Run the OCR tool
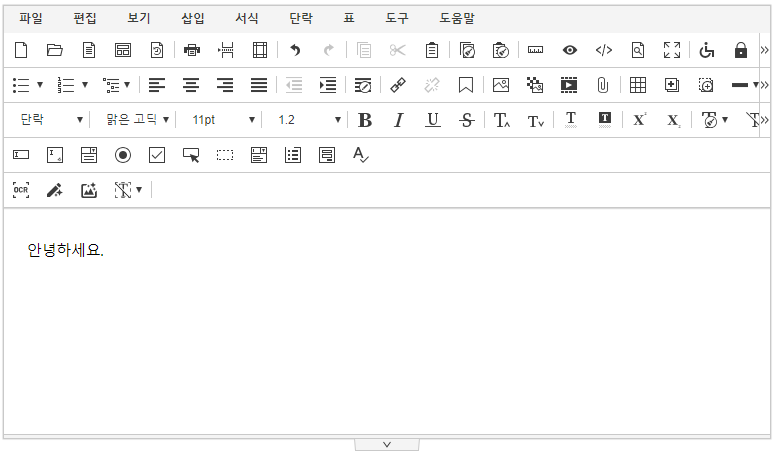The image size is (775, 454). (21, 190)
